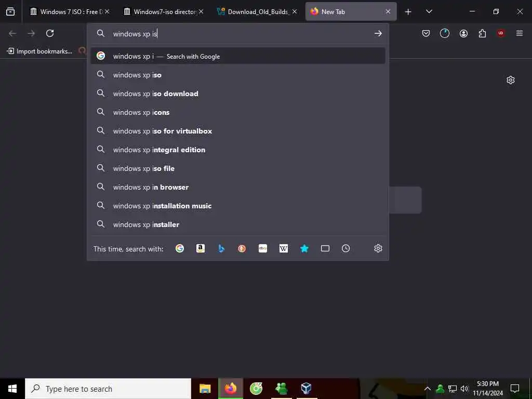The height and width of the screenshot is (399, 532).
Task: Select suggestion 'windows xp iso download'
Action: tap(238, 94)
